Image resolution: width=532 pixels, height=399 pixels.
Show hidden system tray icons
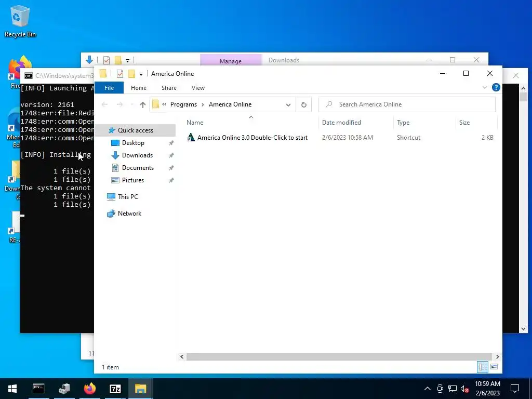[428, 389]
